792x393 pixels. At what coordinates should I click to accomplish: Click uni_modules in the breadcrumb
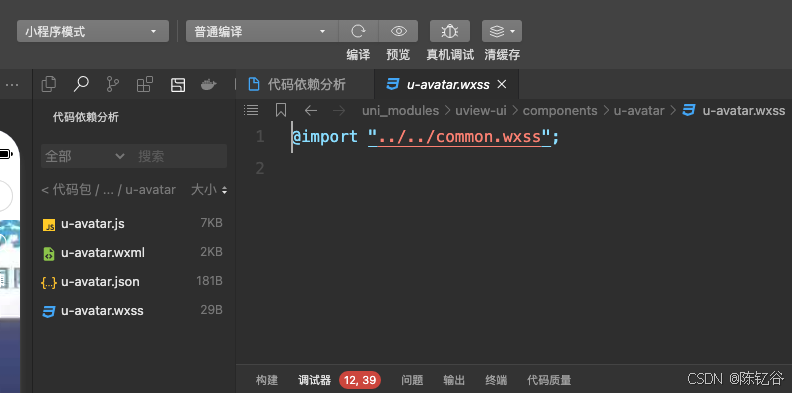point(401,110)
